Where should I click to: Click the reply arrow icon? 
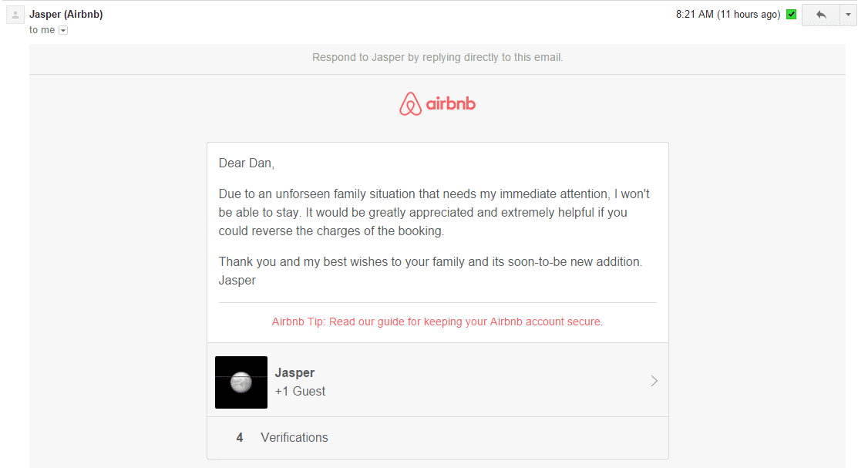pyautogui.click(x=820, y=15)
